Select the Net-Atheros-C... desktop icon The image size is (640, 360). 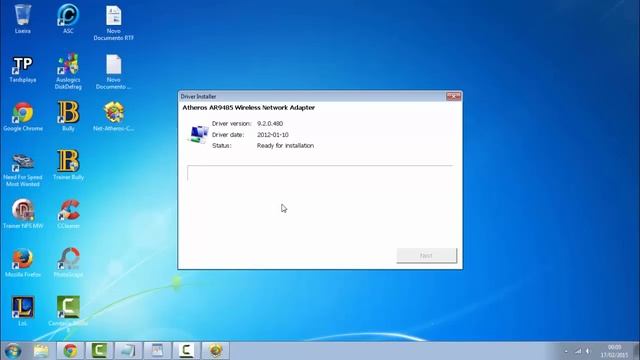(x=113, y=116)
